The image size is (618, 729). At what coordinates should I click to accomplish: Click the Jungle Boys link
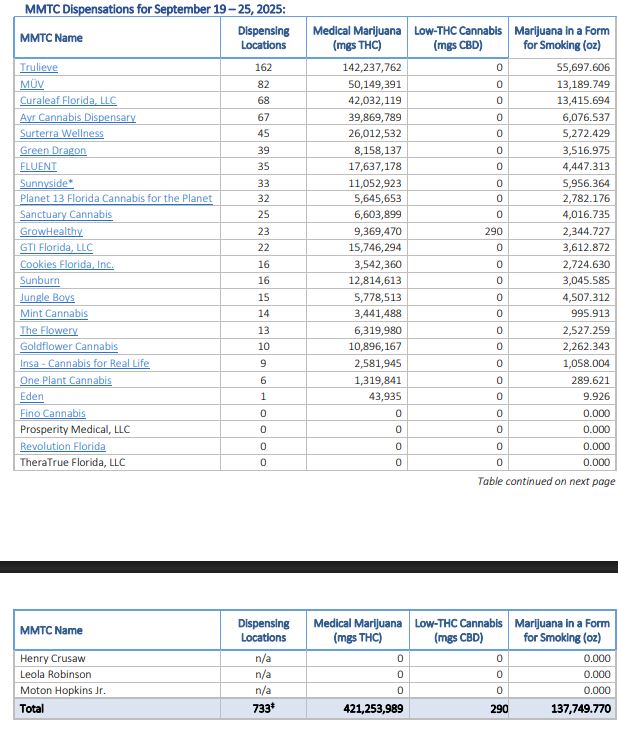pos(47,298)
